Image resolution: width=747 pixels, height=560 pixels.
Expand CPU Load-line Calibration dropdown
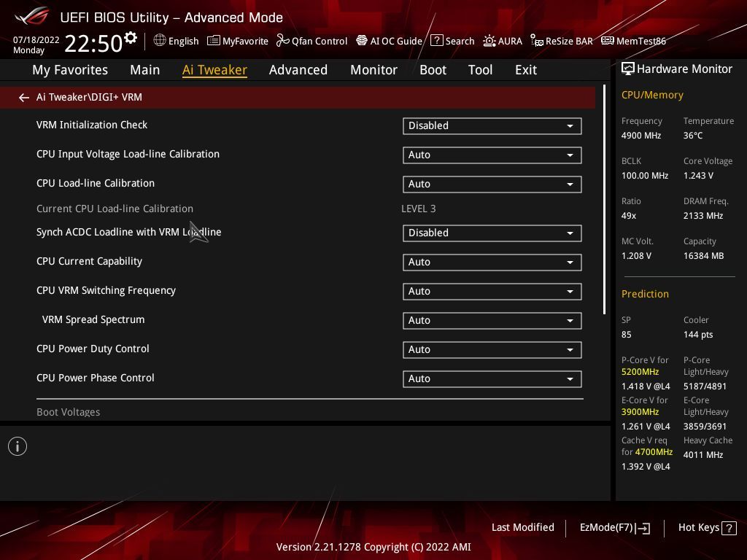[x=492, y=184]
